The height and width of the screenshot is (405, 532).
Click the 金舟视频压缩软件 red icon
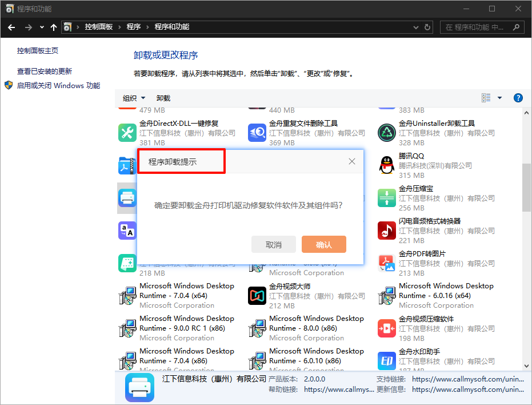pyautogui.click(x=387, y=328)
